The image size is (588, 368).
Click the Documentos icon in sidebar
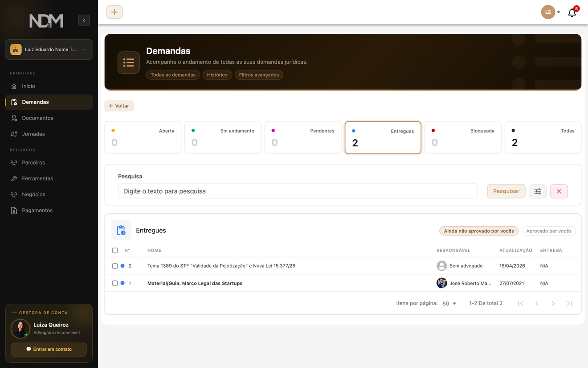[x=14, y=118]
